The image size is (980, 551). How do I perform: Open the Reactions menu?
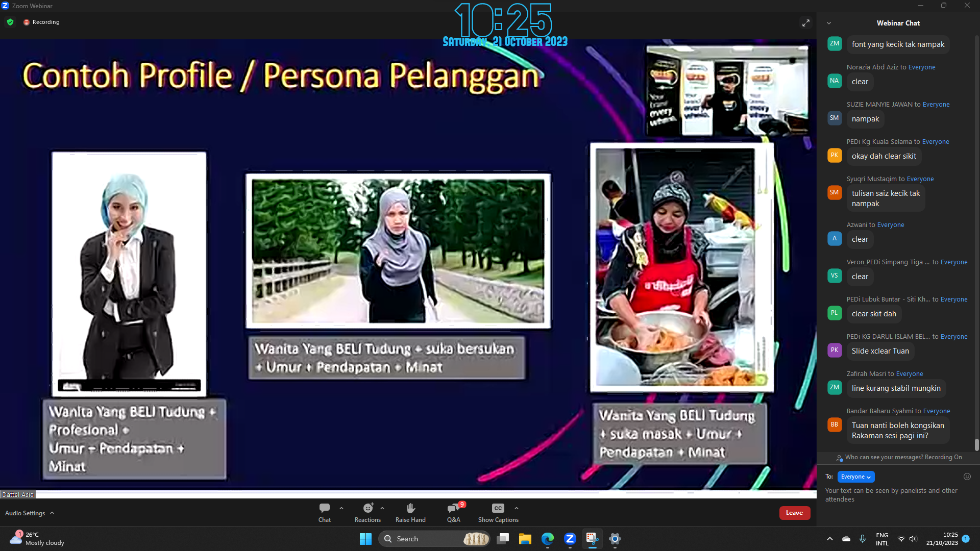367,513
